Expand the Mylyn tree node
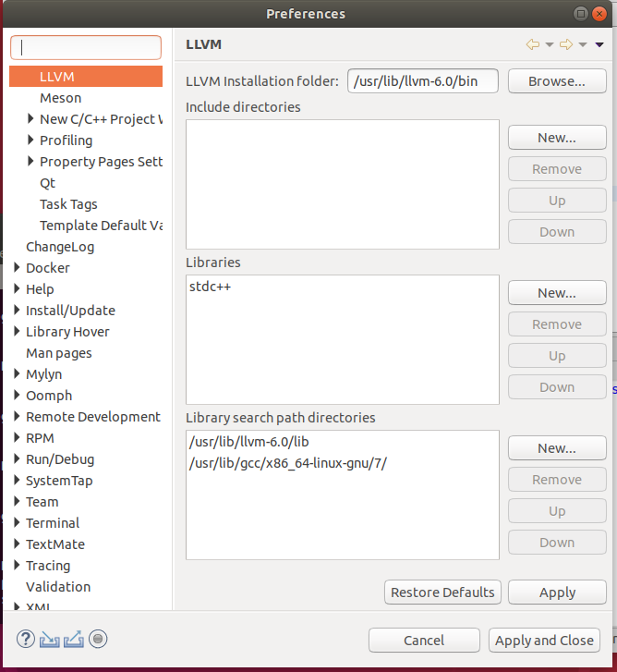617x672 pixels. tap(17, 373)
